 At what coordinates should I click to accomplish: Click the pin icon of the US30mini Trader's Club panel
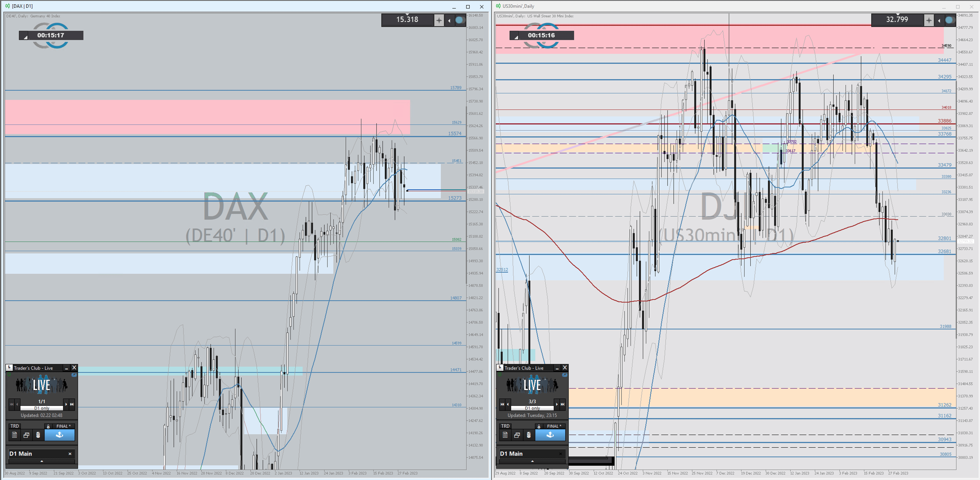point(500,367)
